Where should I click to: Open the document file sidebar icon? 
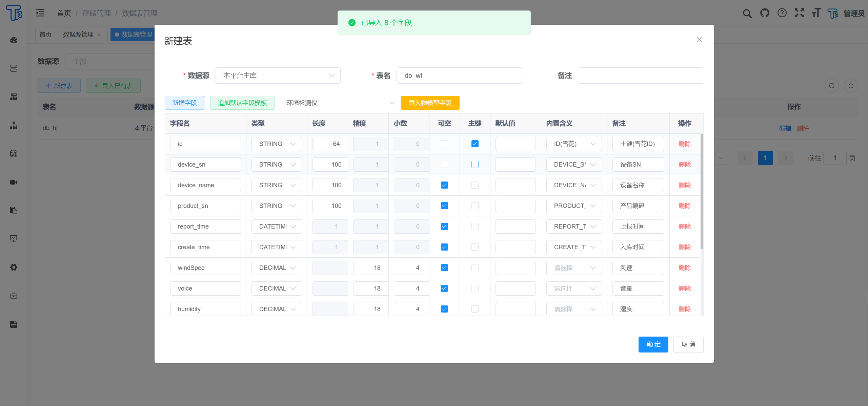coord(14,324)
